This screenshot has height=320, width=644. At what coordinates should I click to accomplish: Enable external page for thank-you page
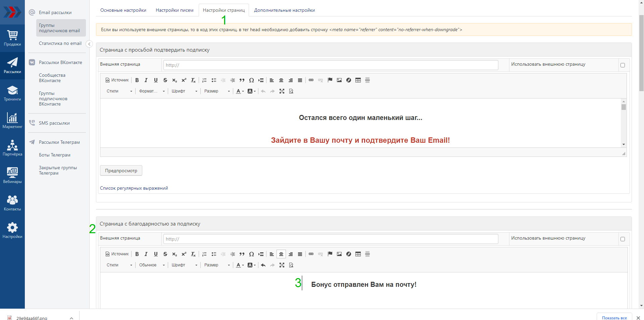pos(623,239)
